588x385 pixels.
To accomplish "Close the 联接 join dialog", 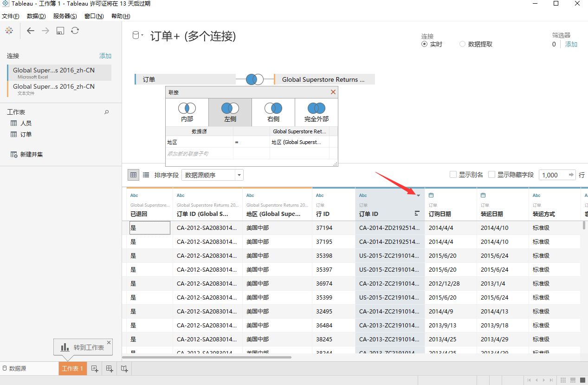I will pos(333,92).
